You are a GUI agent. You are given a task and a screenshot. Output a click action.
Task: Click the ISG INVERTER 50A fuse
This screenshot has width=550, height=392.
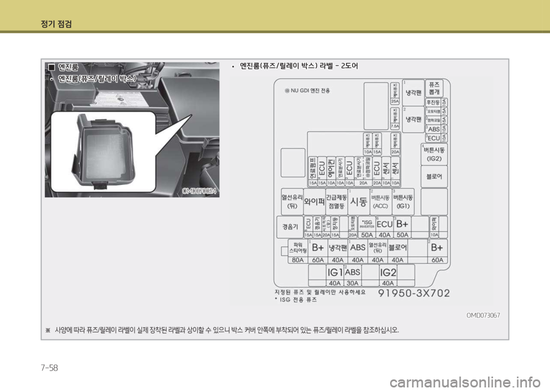[x=367, y=227]
